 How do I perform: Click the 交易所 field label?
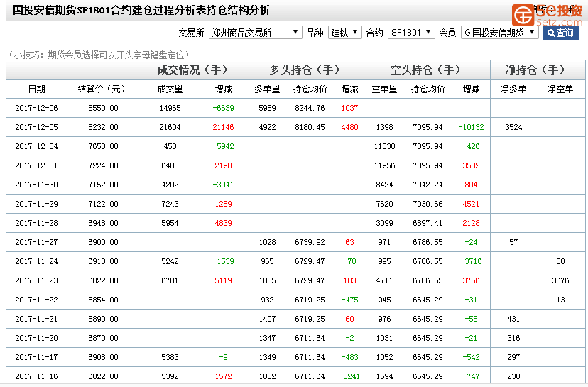point(191,33)
